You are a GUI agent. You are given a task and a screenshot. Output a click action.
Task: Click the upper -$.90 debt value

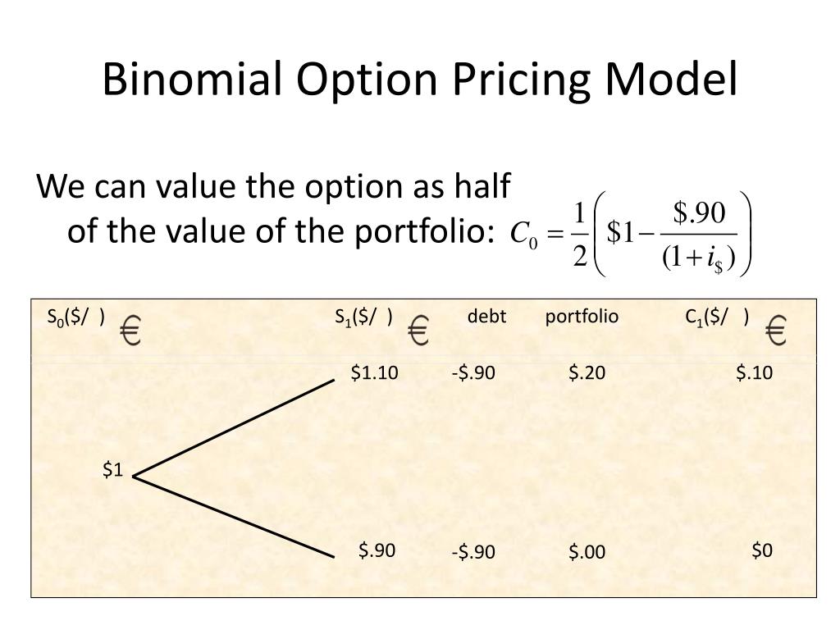tap(473, 372)
